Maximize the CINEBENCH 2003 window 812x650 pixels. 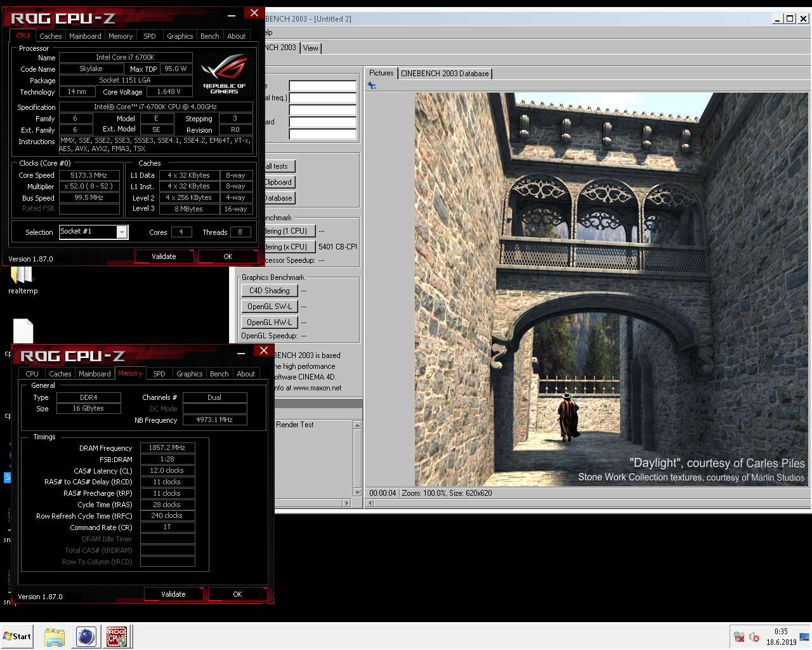tap(790, 18)
